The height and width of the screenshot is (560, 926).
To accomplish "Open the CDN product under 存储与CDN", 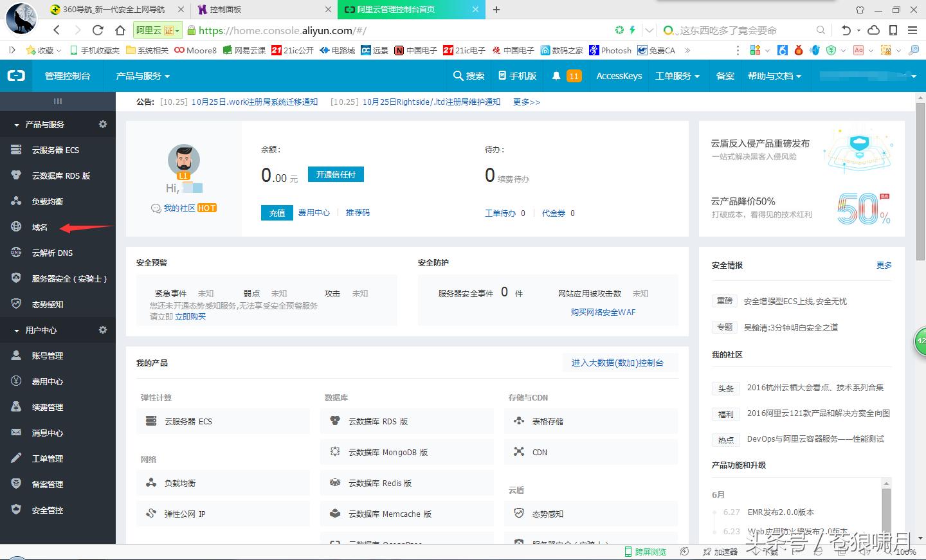I will [539, 452].
